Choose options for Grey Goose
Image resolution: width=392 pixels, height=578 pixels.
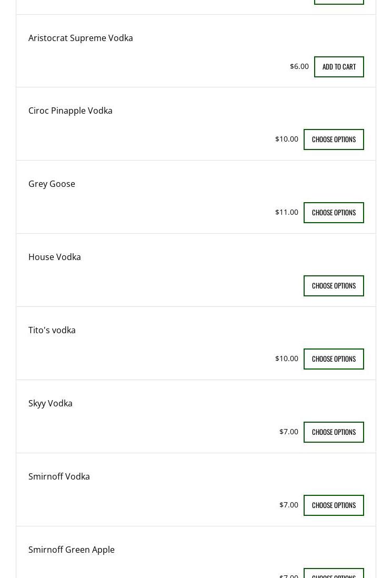point(334,213)
